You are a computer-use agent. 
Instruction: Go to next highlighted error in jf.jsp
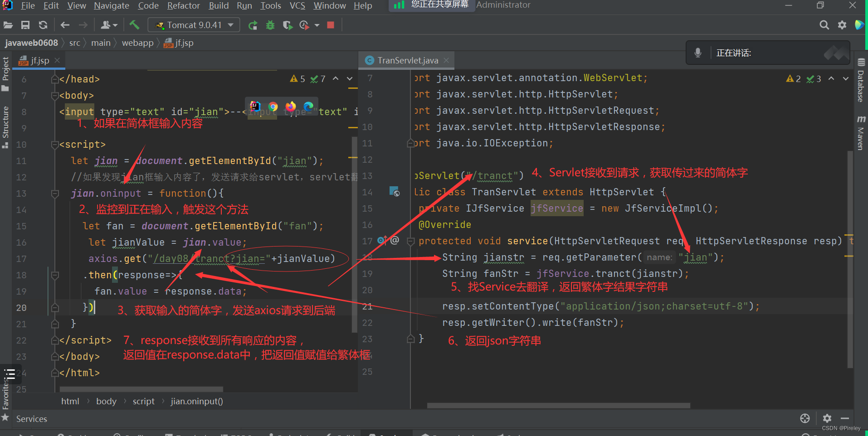click(x=350, y=78)
